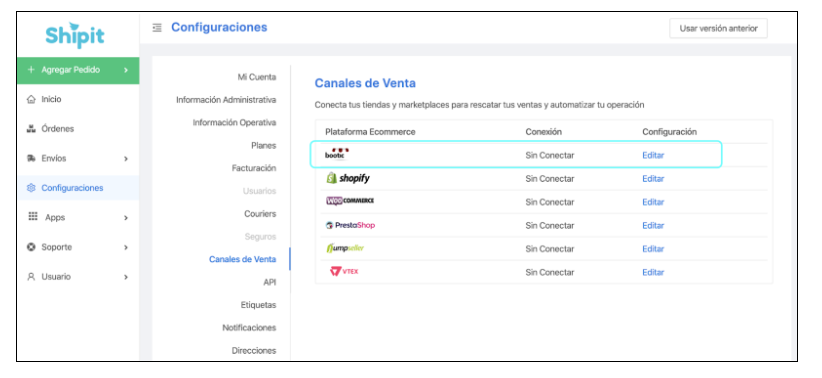Expand the Agregar Pedido chevron
This screenshot has width=822, height=378.
coord(126,70)
